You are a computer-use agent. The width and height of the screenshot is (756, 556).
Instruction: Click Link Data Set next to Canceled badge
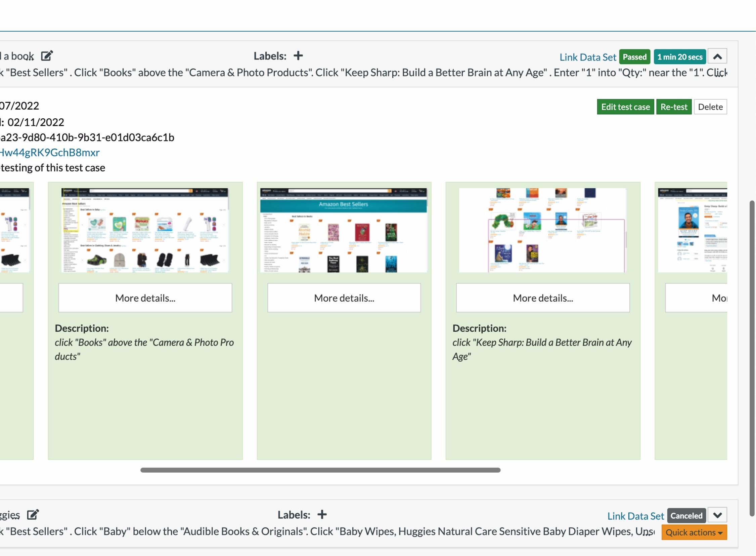coord(635,516)
